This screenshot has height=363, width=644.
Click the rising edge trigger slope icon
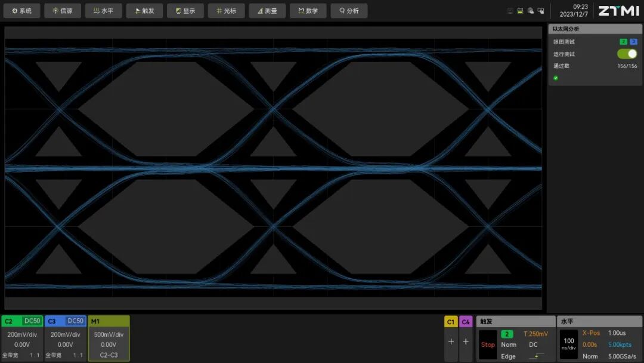point(536,356)
